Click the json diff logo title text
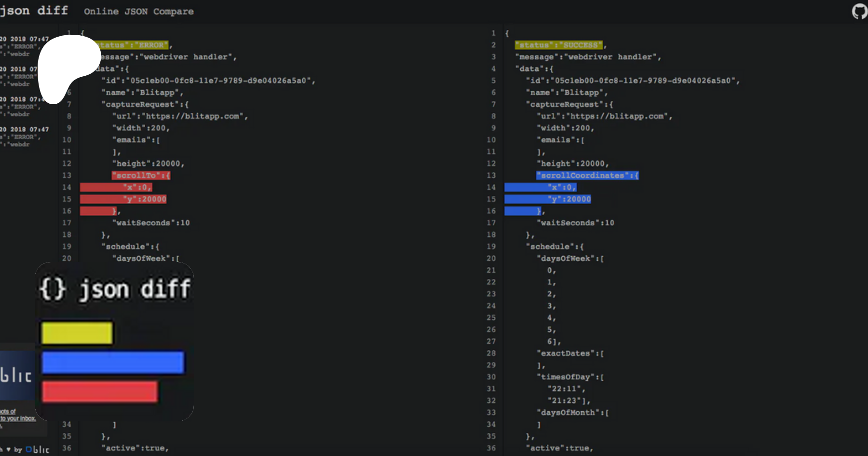This screenshot has height=456, width=868. tap(115, 289)
